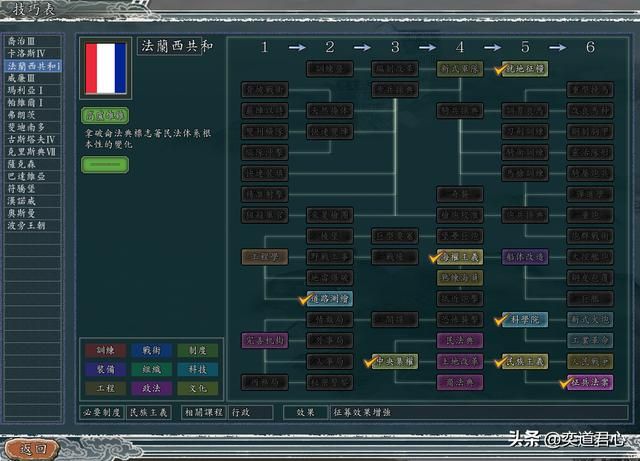The height and width of the screenshot is (461, 640).
Task: Select the dimmed 人事局 skill node
Action: tap(330, 361)
